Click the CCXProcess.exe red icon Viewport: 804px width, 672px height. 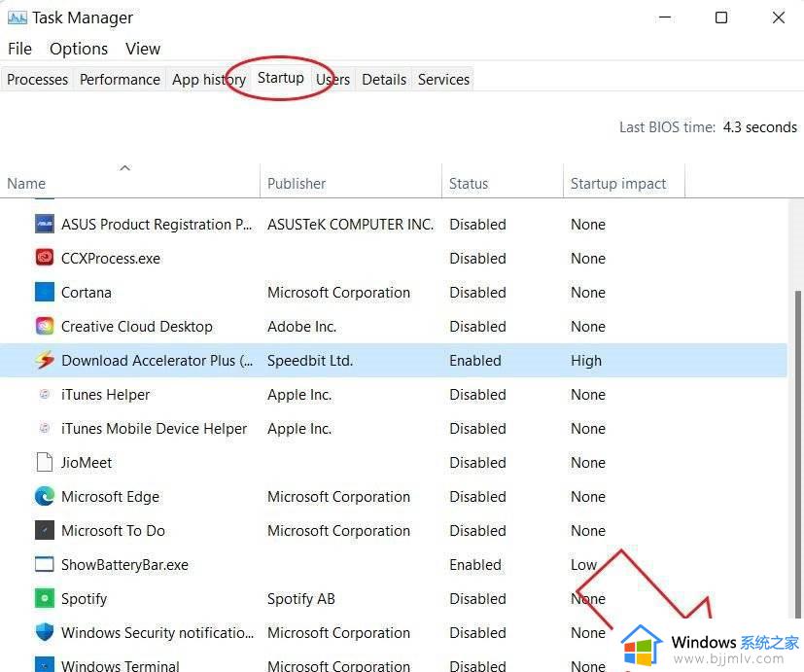45,258
